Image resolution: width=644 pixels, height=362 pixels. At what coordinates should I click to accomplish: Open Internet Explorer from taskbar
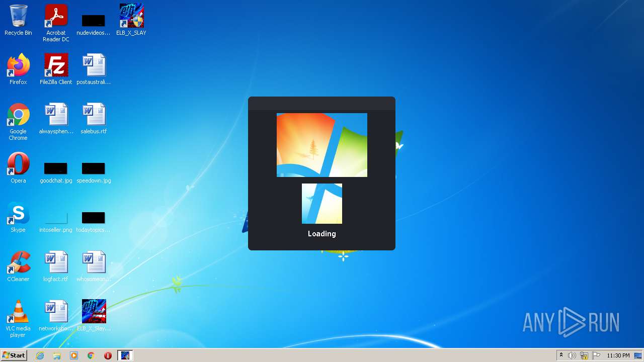40,355
